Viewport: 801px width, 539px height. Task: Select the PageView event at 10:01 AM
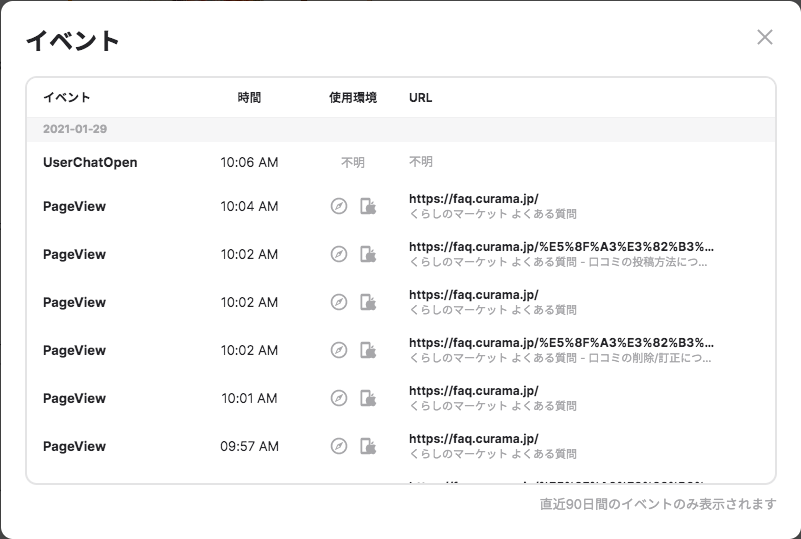pyautogui.click(x=74, y=398)
